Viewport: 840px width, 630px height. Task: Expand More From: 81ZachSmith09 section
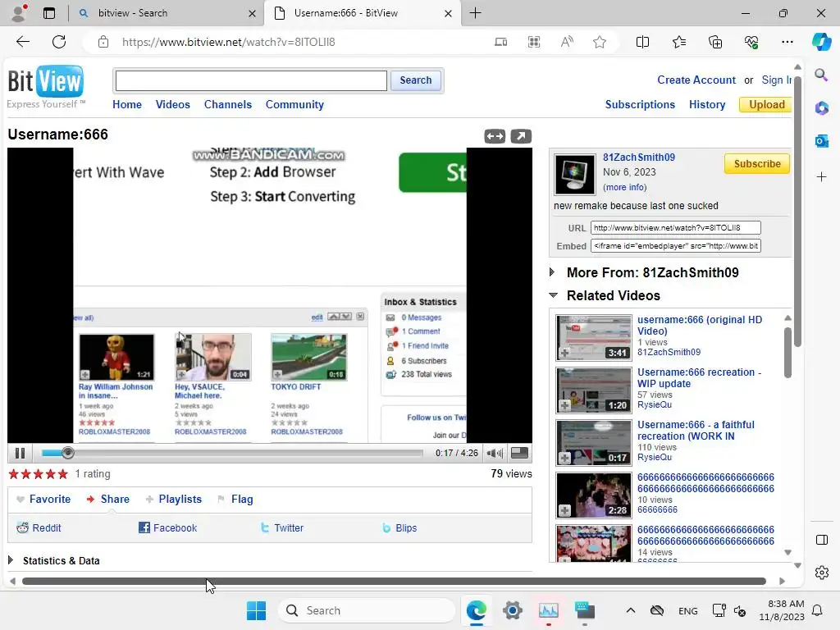[x=552, y=272]
